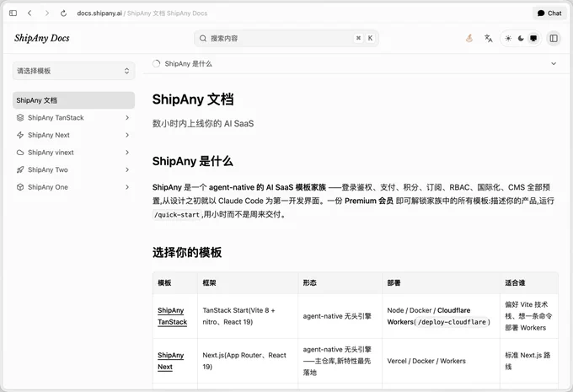
Task: Expand the ShipAny vinext chevron
Action: (x=127, y=153)
